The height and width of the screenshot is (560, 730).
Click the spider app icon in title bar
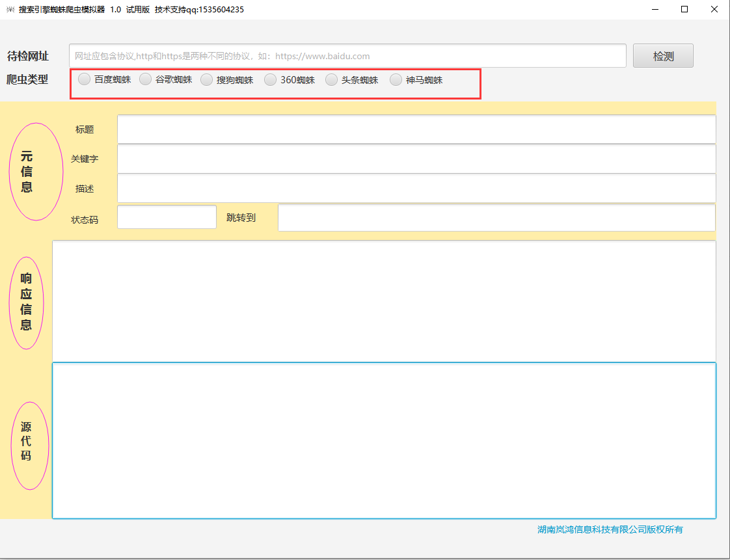(x=10, y=10)
